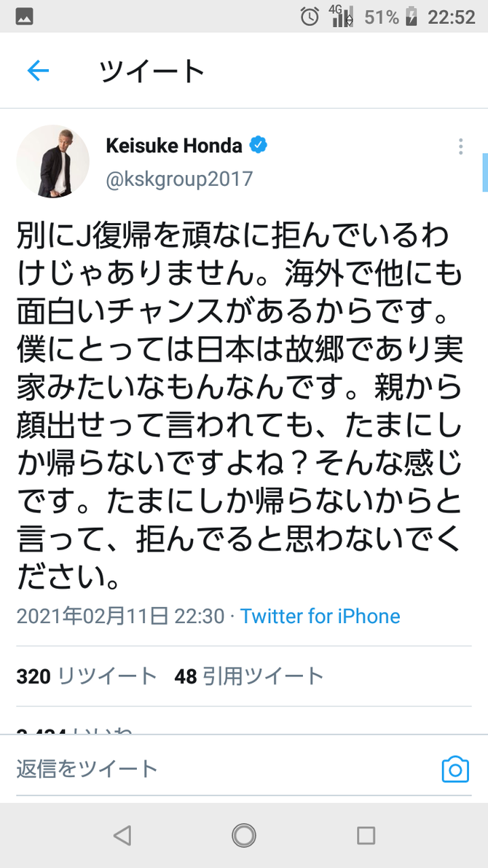The height and width of the screenshot is (868, 488).
Task: Tap the alarm clock status icon
Action: click(x=310, y=17)
